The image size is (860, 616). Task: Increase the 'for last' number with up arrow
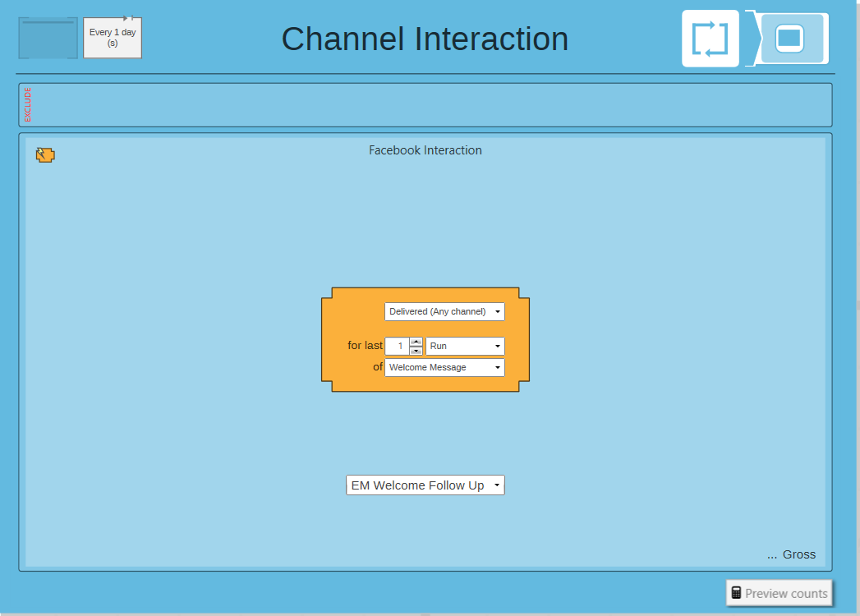pyautogui.click(x=416, y=342)
